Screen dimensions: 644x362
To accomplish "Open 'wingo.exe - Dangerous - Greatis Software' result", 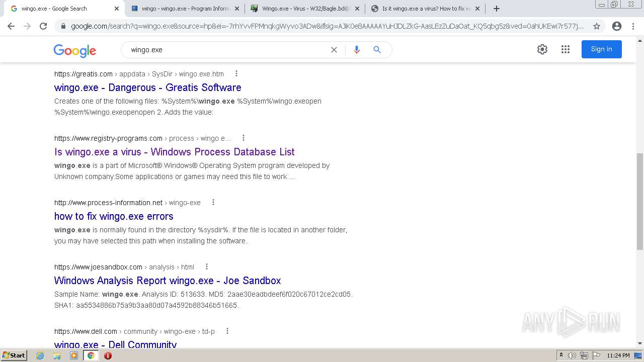I will point(147,87).
